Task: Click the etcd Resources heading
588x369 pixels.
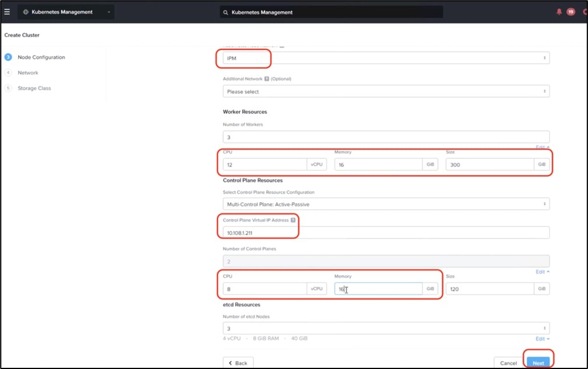Action: pos(241,304)
